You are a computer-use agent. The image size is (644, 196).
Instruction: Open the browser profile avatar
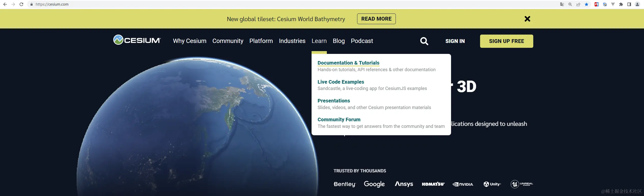637,4
